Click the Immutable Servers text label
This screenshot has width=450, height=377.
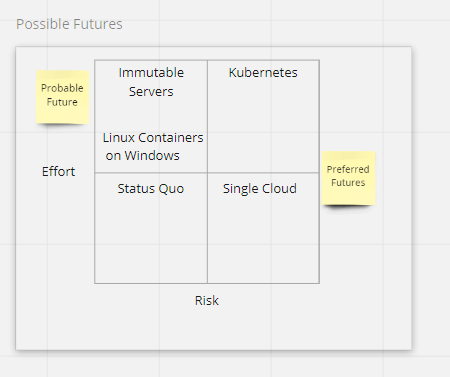151,82
